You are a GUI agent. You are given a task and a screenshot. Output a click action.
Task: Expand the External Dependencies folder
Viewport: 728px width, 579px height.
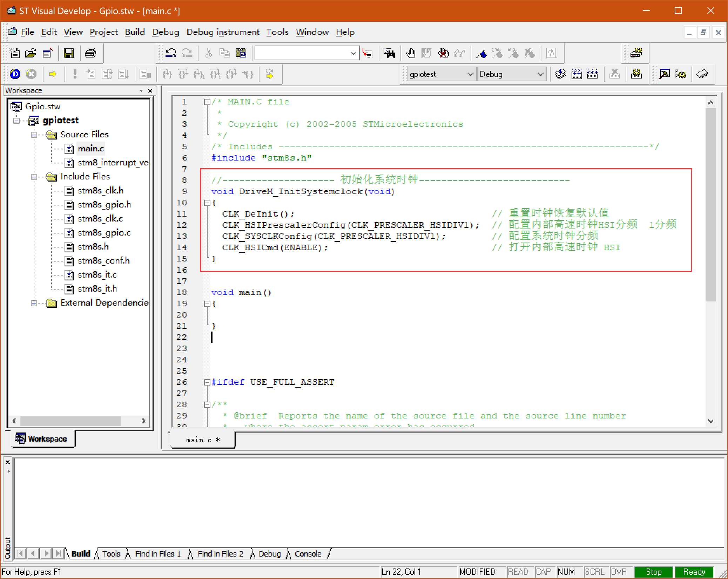[34, 303]
